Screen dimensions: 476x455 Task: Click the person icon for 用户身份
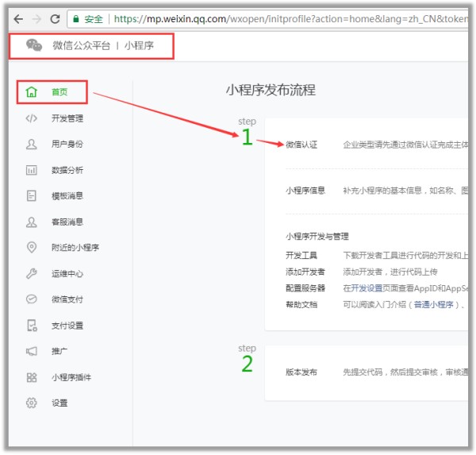point(32,145)
